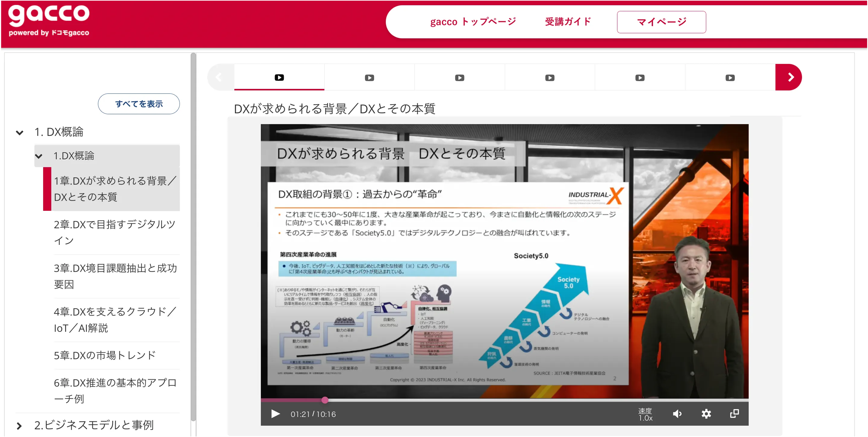
Task: Go to next unit with red arrow
Action: coord(788,77)
